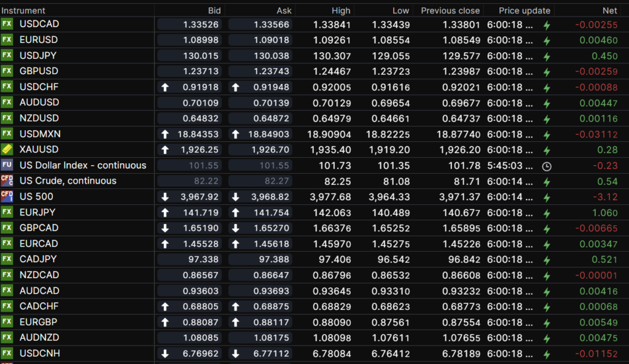Viewport: 629px width, 364px height.
Task: Click the CFD icon beside US Crude
Action: 7,180
